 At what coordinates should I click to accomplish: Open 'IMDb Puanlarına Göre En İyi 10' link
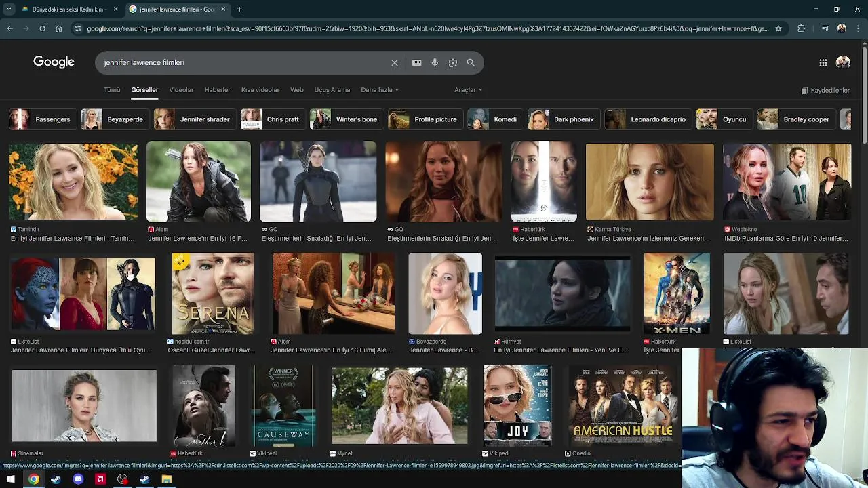(x=785, y=239)
